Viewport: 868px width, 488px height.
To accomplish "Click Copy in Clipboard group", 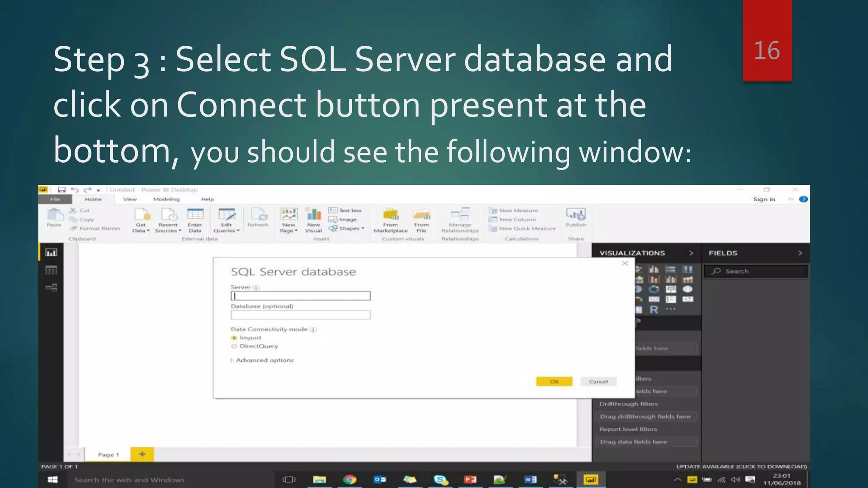I will click(81, 219).
